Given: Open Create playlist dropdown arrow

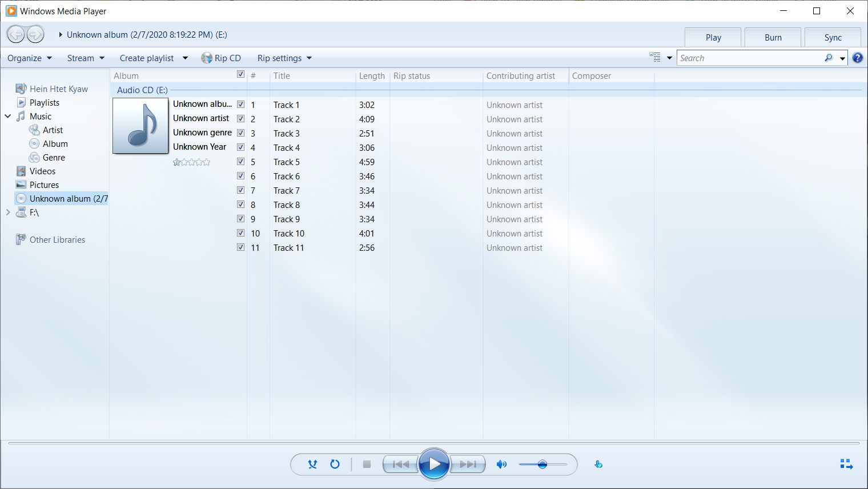Looking at the screenshot, I should click(185, 58).
